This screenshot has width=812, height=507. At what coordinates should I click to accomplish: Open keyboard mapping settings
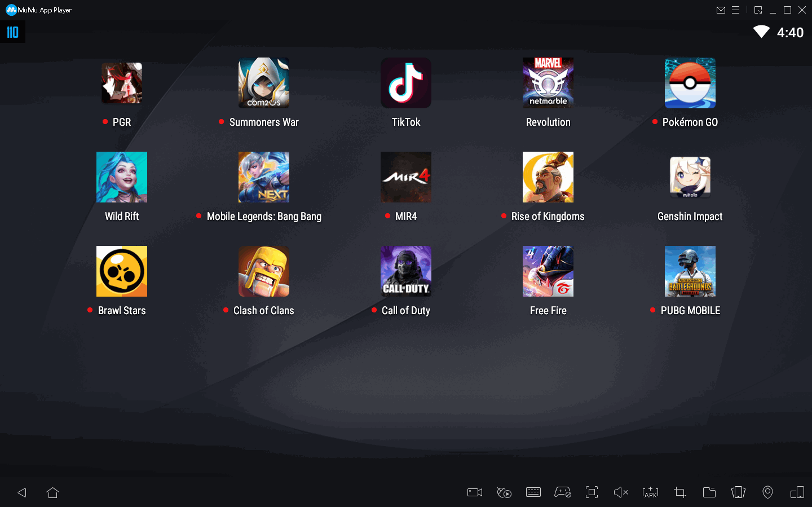pyautogui.click(x=533, y=492)
